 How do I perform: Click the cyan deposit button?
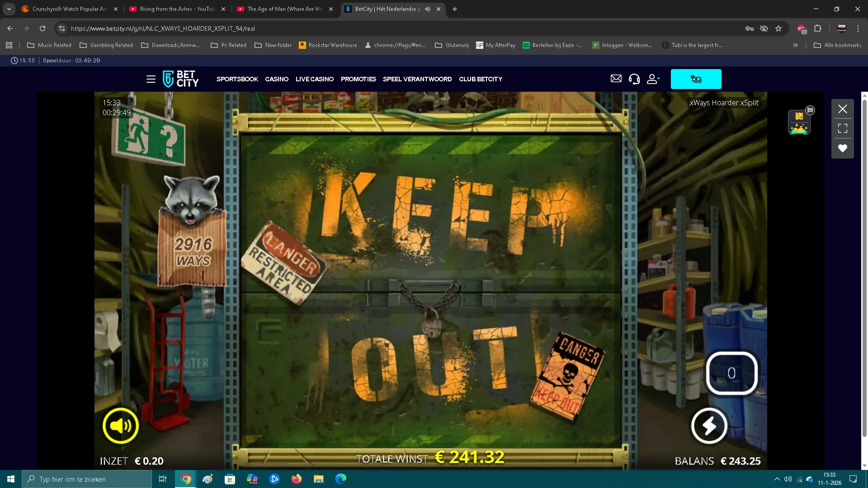click(696, 79)
